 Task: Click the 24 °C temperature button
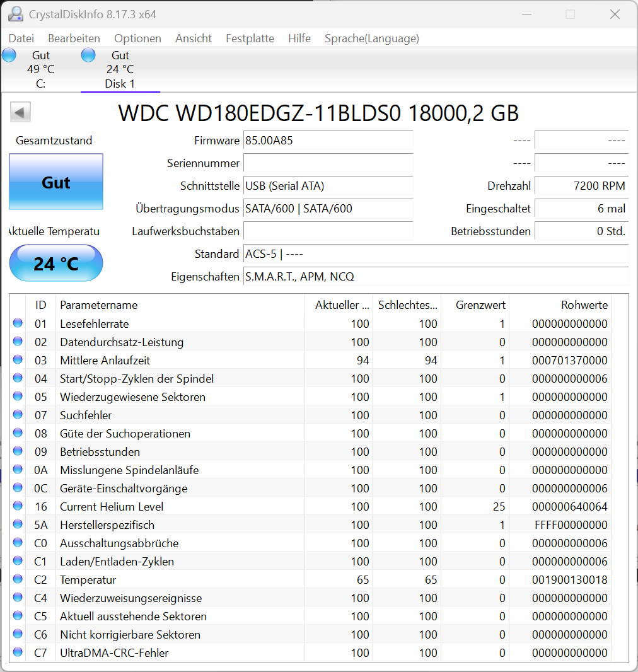pos(56,263)
